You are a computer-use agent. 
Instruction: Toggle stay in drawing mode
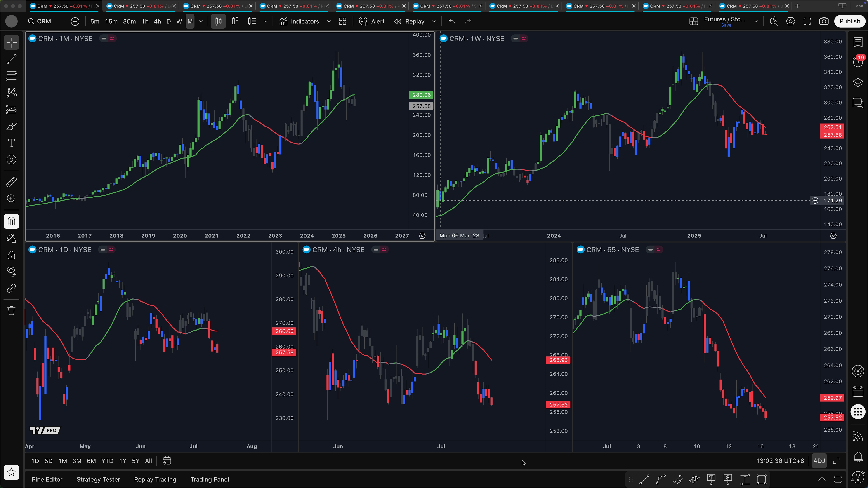click(12, 238)
